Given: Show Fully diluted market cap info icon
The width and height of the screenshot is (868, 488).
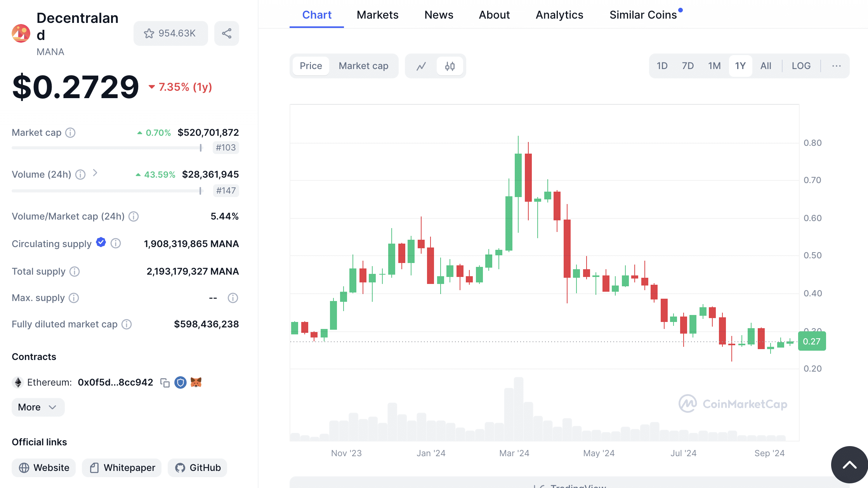Looking at the screenshot, I should pos(127,324).
